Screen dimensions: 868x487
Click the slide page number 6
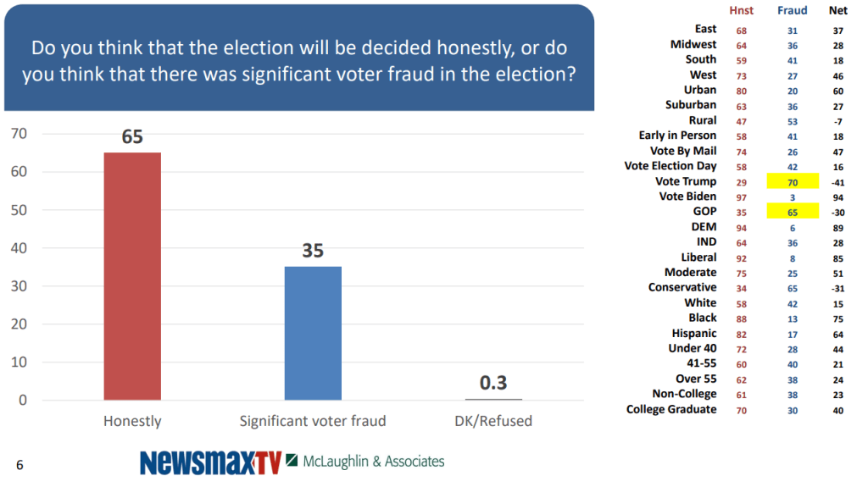tap(19, 465)
